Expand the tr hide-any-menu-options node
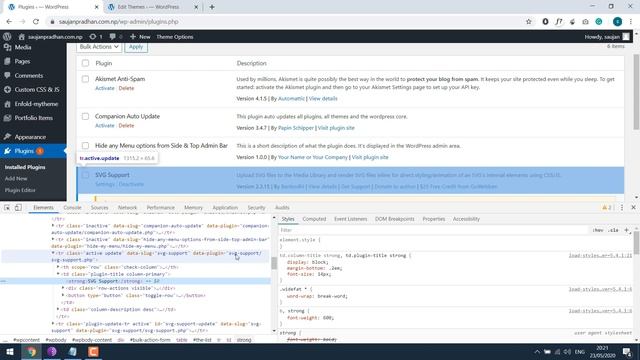Screen dimensions: 640x360 coord(53,239)
